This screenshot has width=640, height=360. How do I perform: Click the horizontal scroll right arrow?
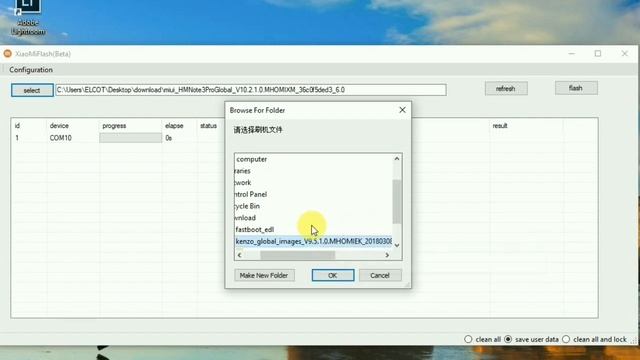coord(387,255)
